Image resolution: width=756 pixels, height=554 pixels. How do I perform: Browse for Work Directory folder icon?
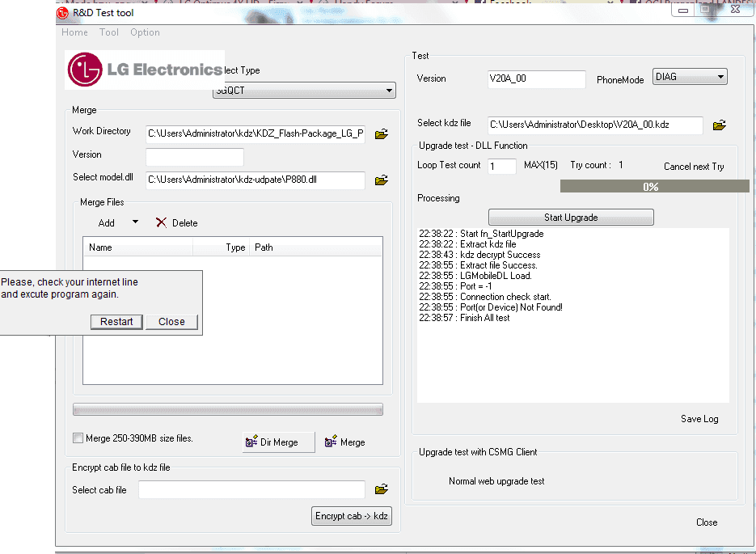click(382, 133)
